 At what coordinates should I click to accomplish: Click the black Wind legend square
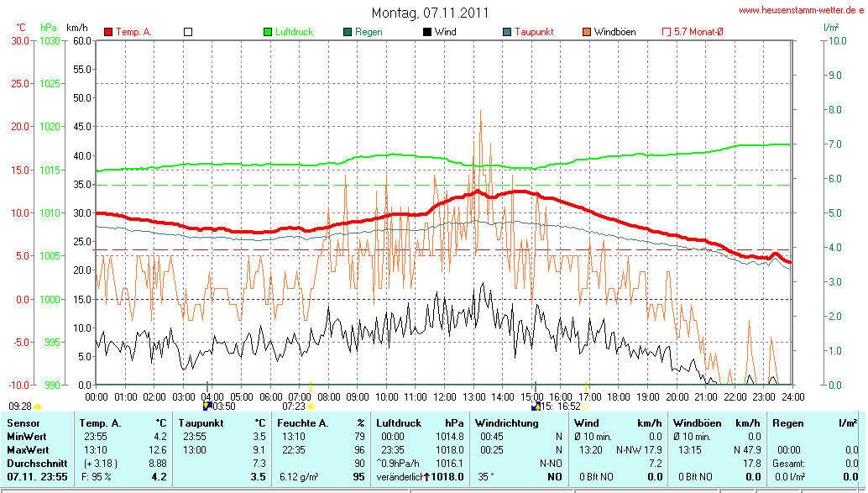point(427,32)
